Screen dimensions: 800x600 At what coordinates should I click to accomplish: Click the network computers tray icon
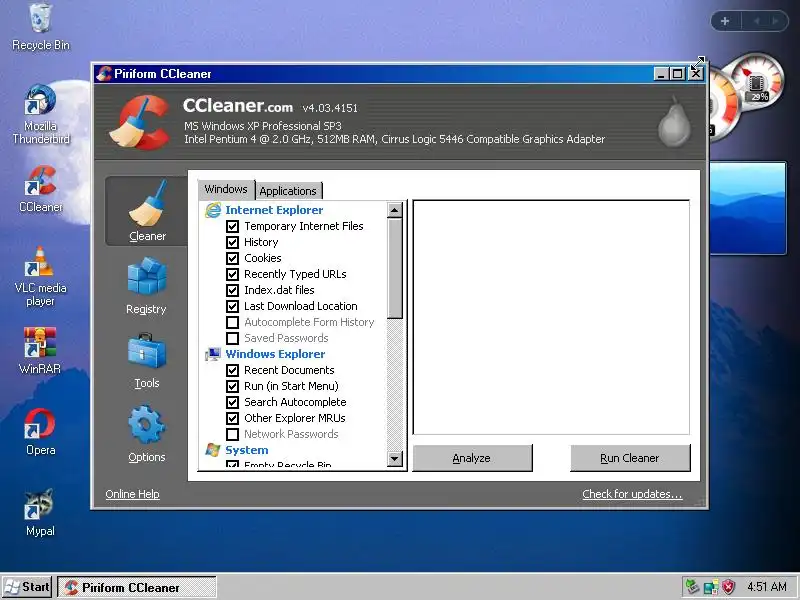pos(710,587)
